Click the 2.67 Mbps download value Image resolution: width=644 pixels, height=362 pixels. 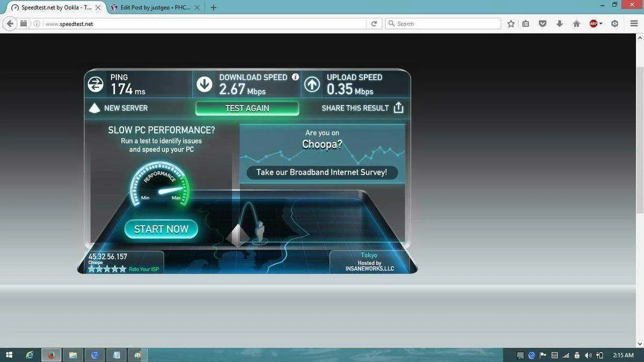click(243, 90)
